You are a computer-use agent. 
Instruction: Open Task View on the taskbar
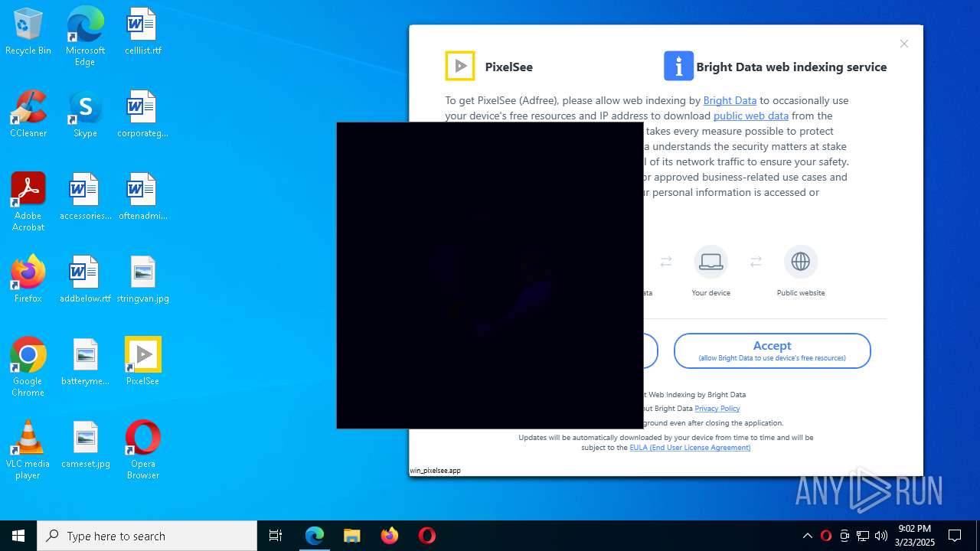click(276, 536)
